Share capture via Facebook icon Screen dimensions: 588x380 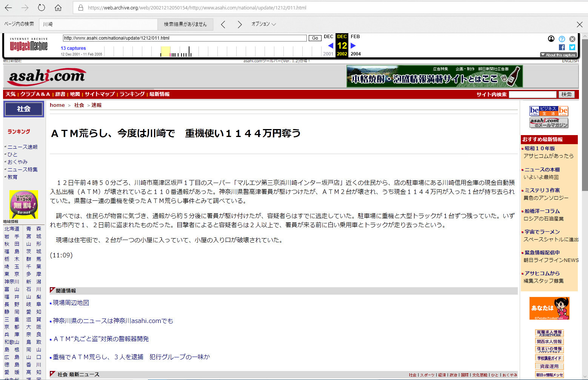pos(562,47)
